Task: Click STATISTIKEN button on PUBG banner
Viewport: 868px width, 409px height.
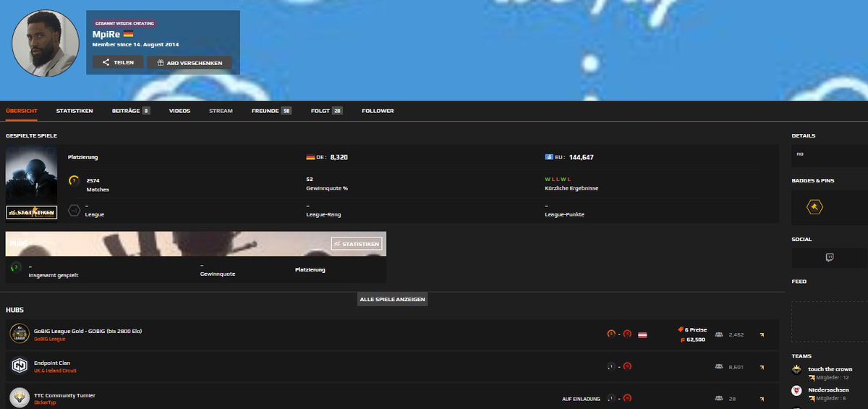Action: pyautogui.click(x=357, y=244)
